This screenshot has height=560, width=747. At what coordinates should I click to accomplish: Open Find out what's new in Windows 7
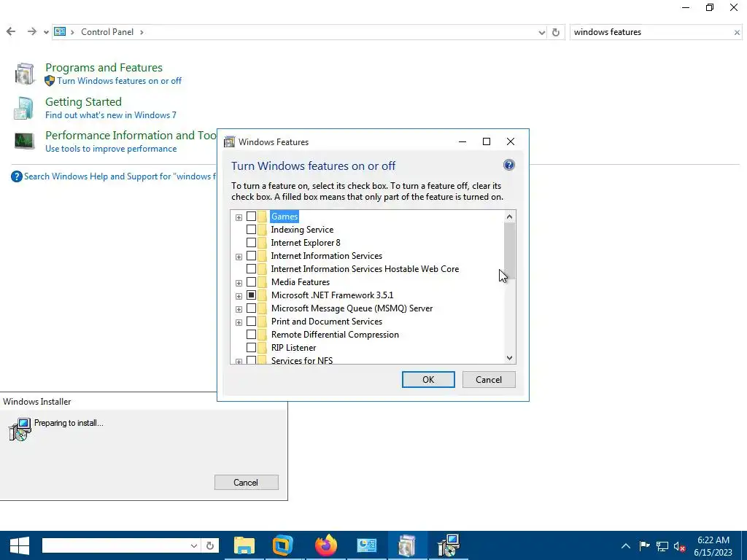pyautogui.click(x=111, y=115)
